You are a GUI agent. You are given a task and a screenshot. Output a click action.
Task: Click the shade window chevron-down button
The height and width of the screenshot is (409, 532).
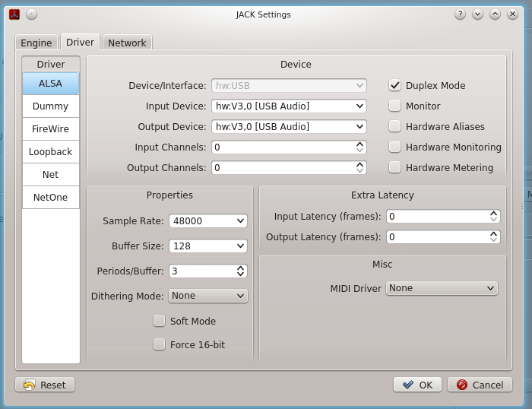point(477,14)
